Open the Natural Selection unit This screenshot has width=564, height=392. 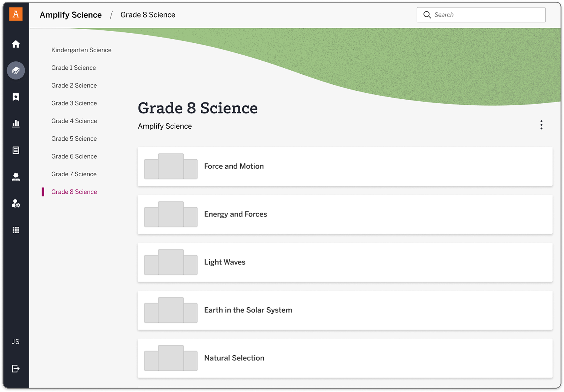pos(345,358)
